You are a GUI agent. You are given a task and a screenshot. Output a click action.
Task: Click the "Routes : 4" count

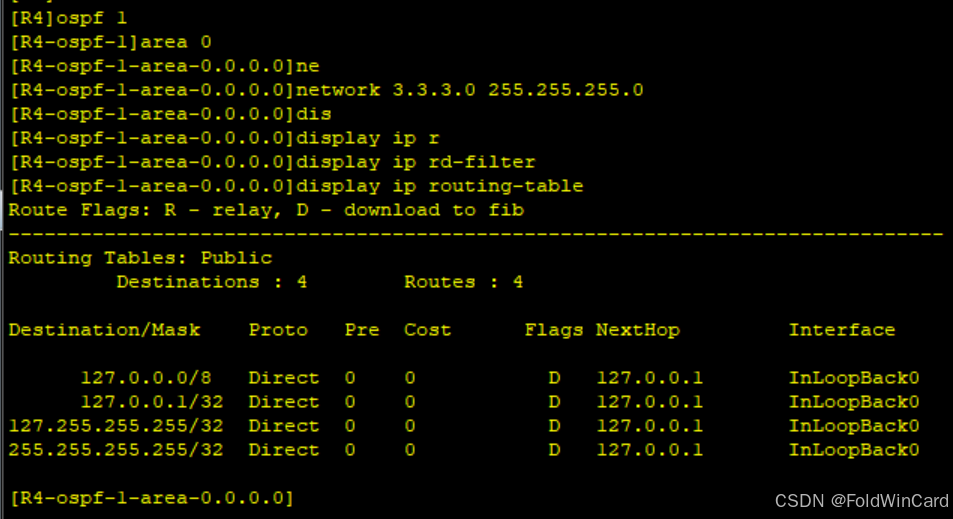(x=464, y=282)
